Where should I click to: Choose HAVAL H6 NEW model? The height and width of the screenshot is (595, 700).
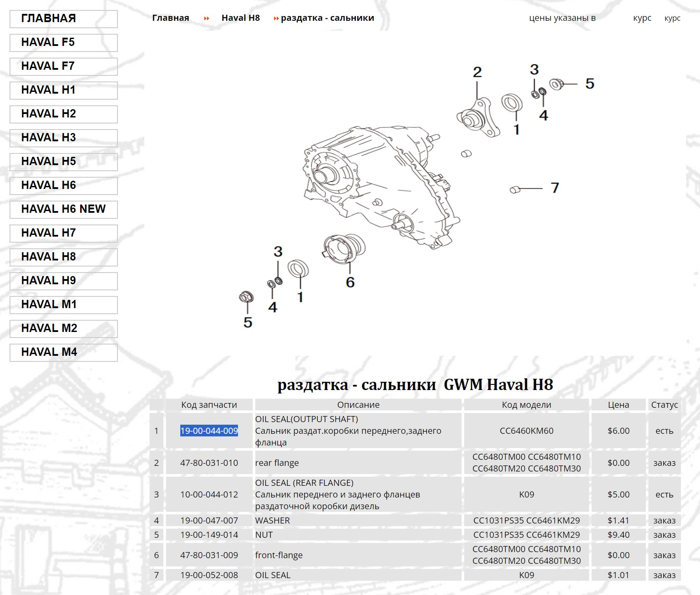pyautogui.click(x=64, y=209)
